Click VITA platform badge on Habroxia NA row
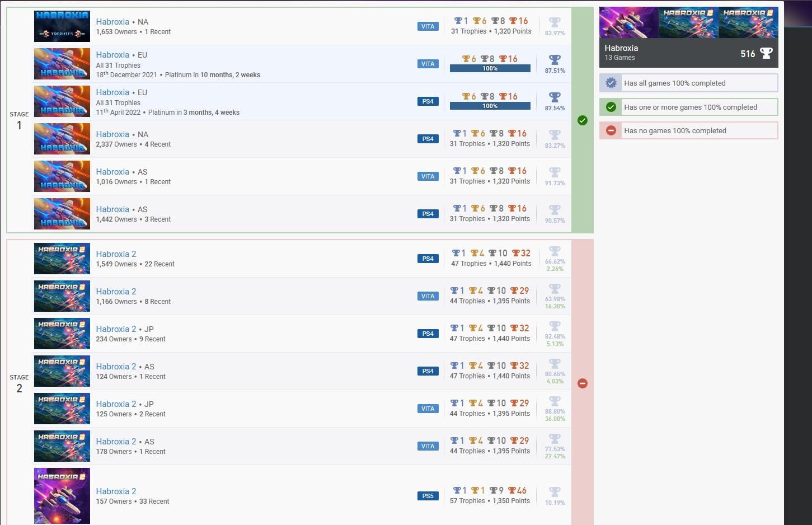Screen dimensions: 812x525 coord(428,26)
